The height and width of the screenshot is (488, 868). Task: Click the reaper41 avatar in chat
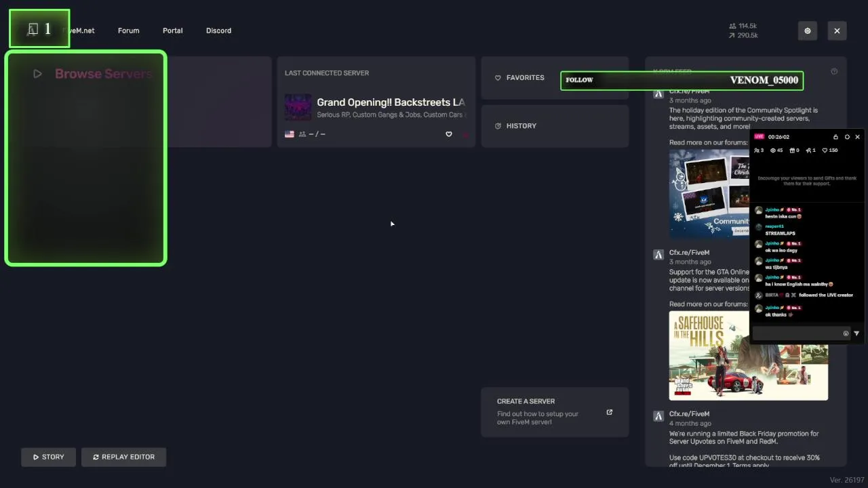[759, 227]
